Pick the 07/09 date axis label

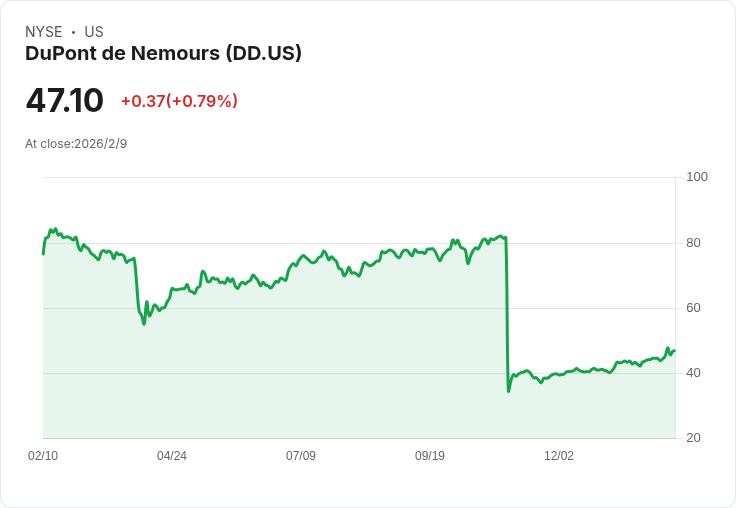coord(301,456)
